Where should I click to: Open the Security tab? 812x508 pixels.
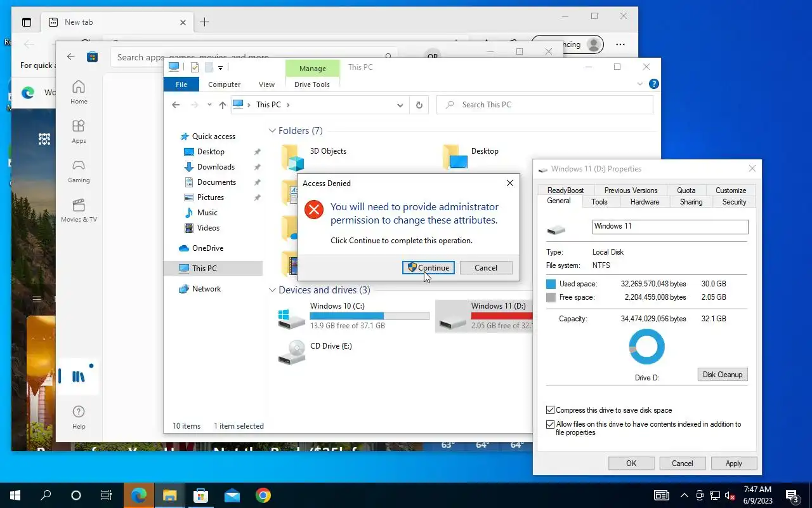(734, 202)
